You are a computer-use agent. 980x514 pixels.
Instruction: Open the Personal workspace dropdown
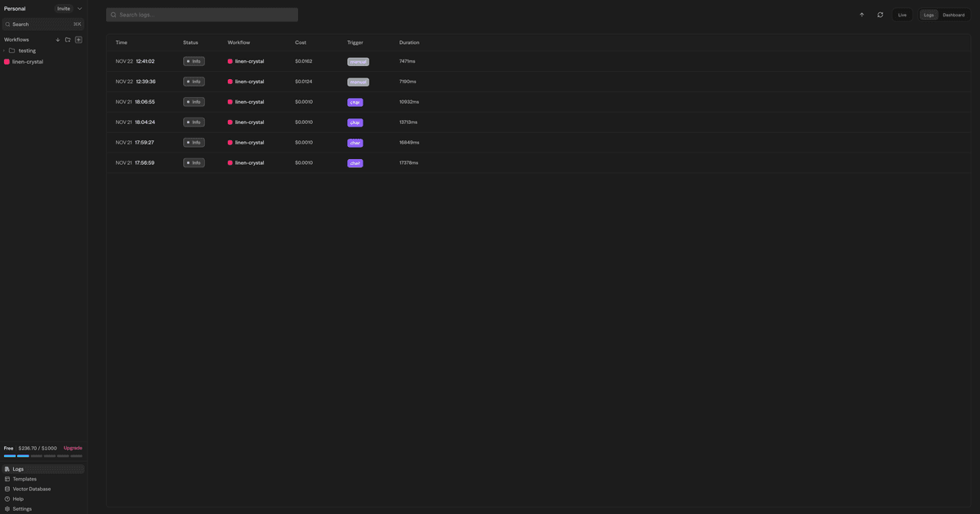[x=79, y=8]
